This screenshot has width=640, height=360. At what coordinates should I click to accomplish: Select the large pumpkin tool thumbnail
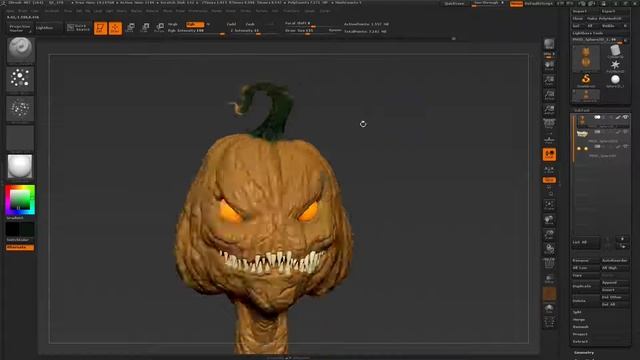point(586,58)
